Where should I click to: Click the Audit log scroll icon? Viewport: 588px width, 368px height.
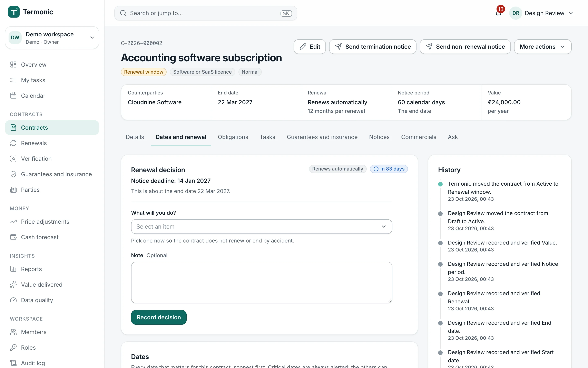pyautogui.click(x=13, y=363)
